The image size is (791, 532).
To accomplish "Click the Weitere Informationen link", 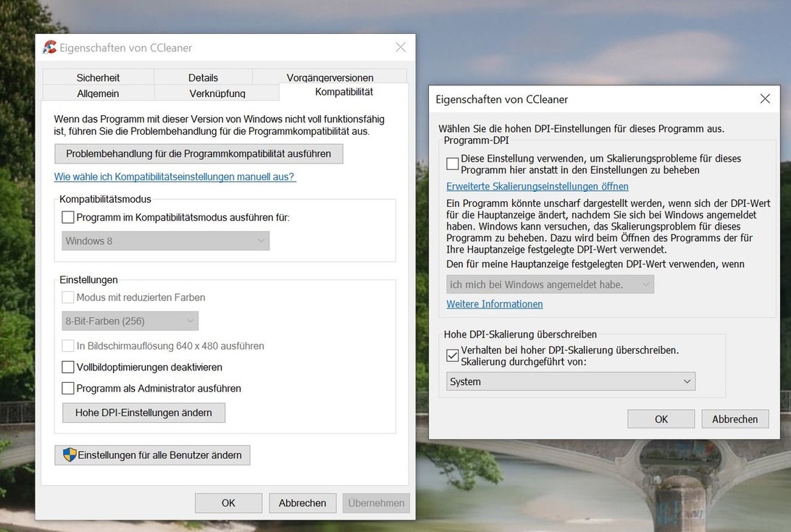I will click(494, 304).
